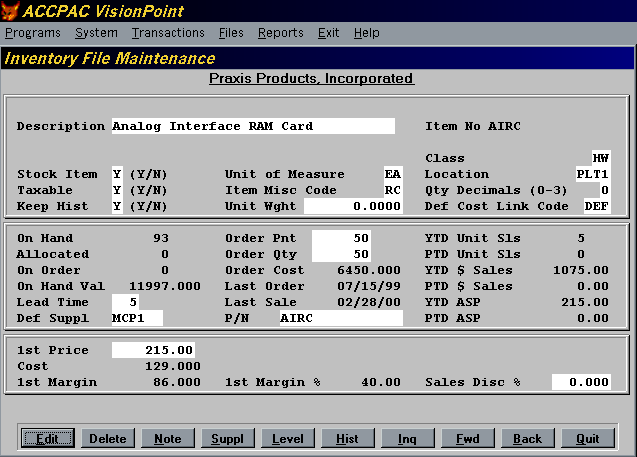Viewport: 637px width, 457px height.
Task: Click the On Hand Val 11997.000
Action: tap(165, 286)
